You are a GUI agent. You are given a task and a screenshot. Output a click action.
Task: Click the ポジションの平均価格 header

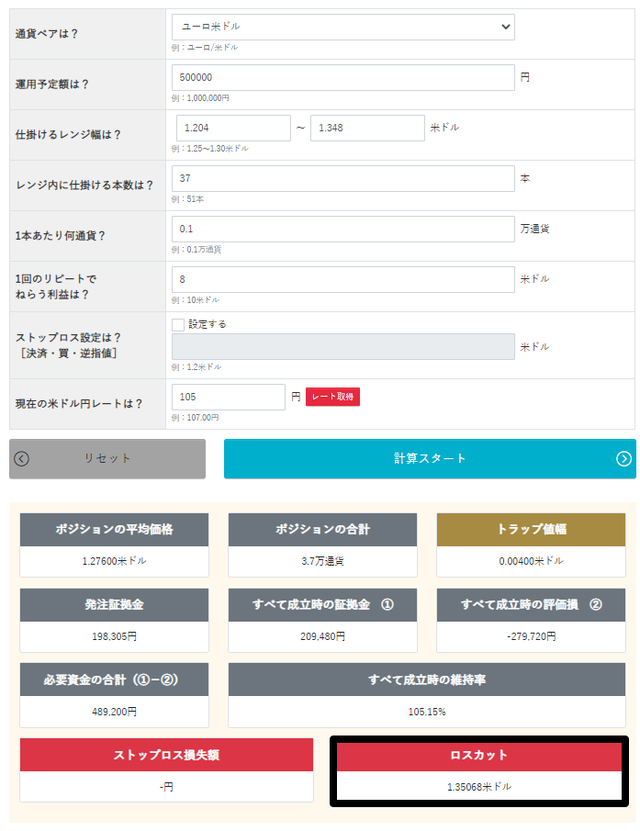(x=114, y=529)
